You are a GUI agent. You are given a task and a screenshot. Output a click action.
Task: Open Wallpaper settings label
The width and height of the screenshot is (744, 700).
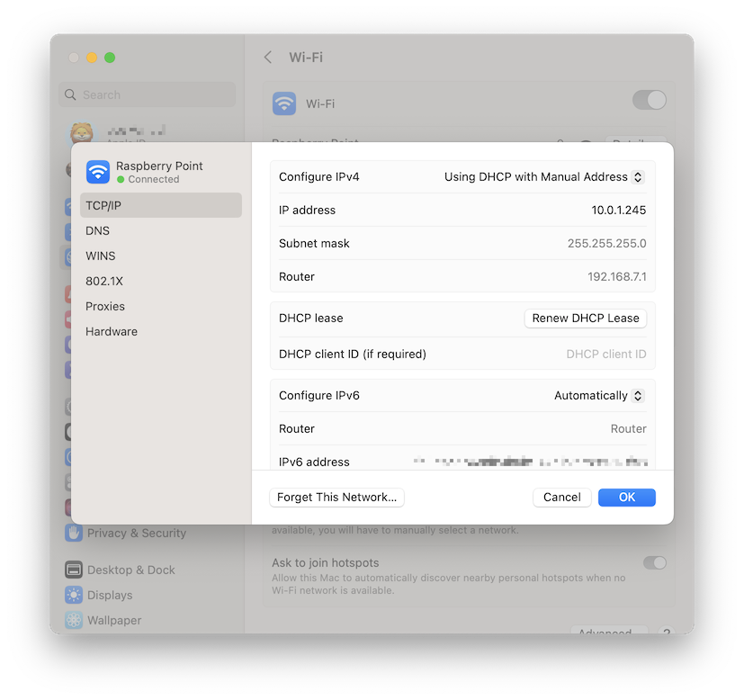(114, 620)
